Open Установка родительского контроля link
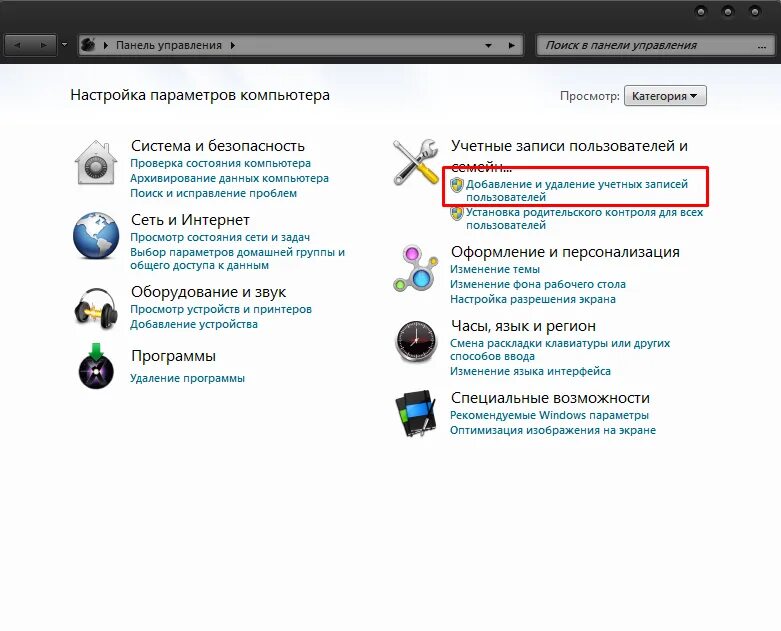This screenshot has height=631, width=781. (584, 219)
